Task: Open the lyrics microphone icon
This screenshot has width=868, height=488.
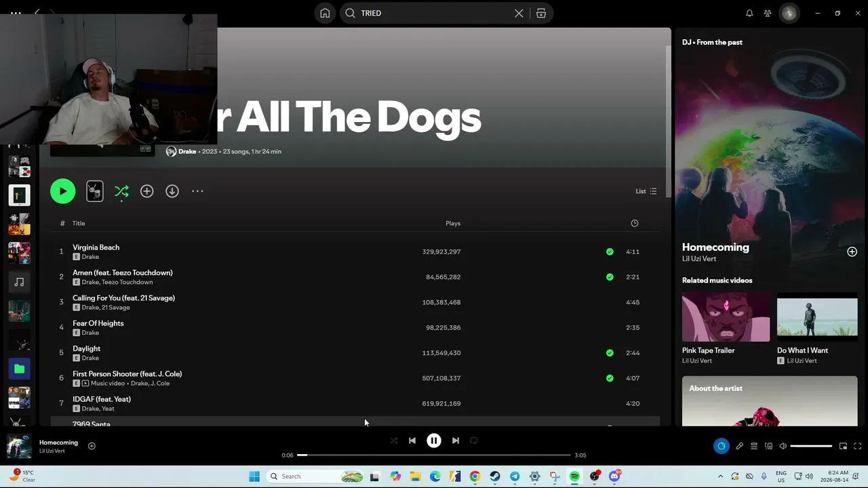Action: [739, 446]
